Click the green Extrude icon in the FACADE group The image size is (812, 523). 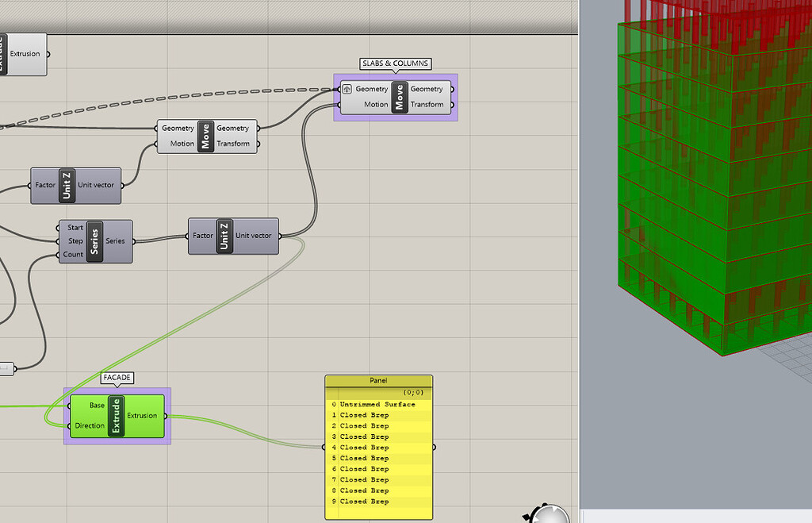click(117, 416)
